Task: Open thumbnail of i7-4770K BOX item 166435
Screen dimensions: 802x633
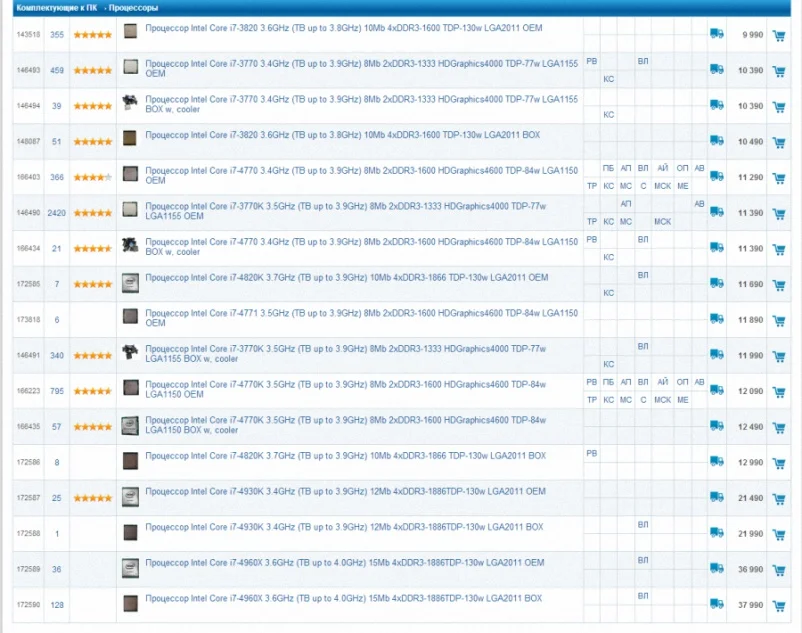Action: tap(130, 426)
